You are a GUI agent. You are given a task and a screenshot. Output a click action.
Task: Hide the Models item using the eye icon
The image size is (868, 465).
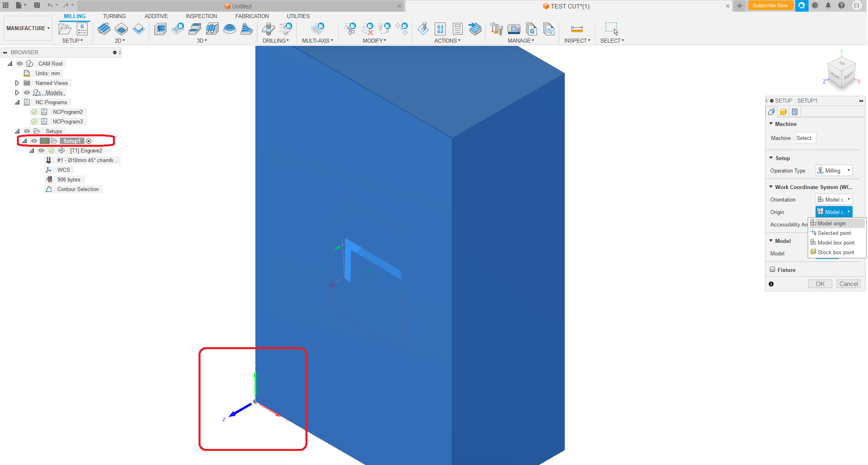click(27, 93)
